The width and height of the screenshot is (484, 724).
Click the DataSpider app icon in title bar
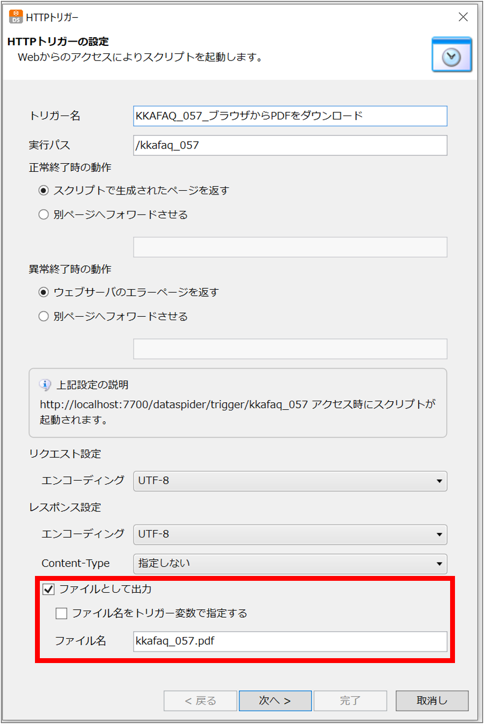(16, 17)
